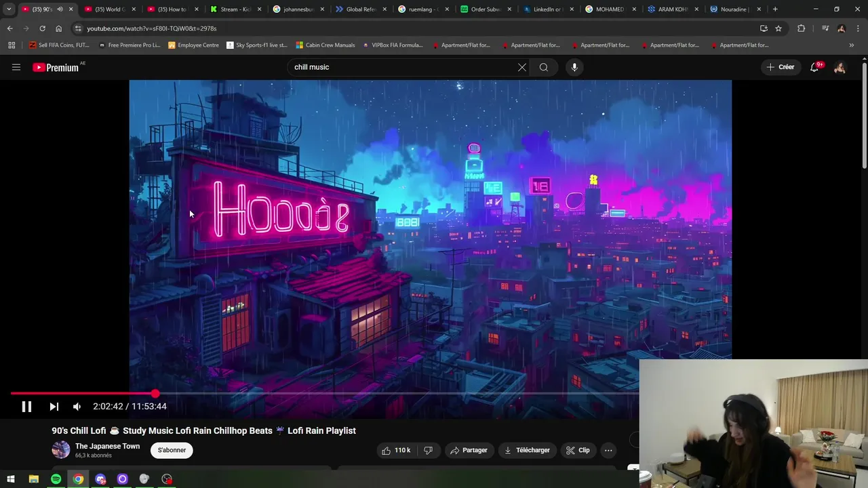Viewport: 868px width, 488px height.
Task: Bookmark this page with the star
Action: click(x=778, y=28)
